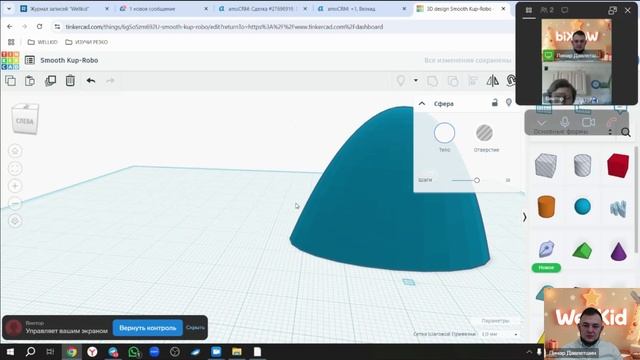Pick the striped box hole shape

[546, 165]
